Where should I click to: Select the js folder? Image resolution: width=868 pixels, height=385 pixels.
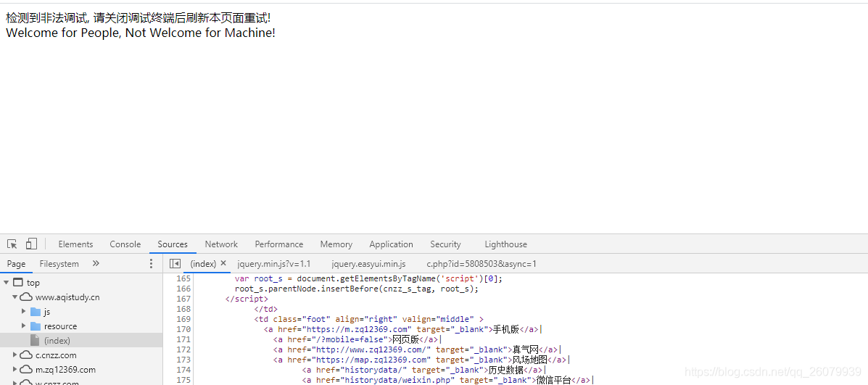(x=47, y=312)
